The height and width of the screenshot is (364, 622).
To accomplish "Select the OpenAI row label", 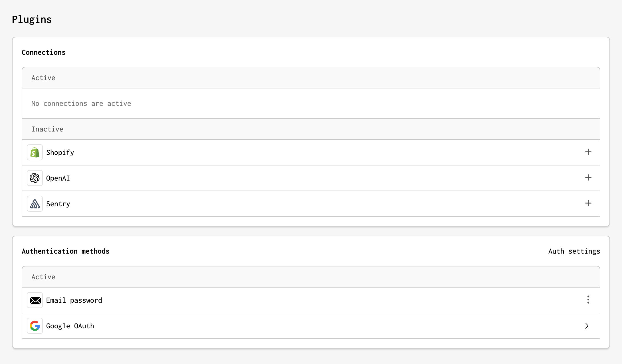I will (x=58, y=178).
